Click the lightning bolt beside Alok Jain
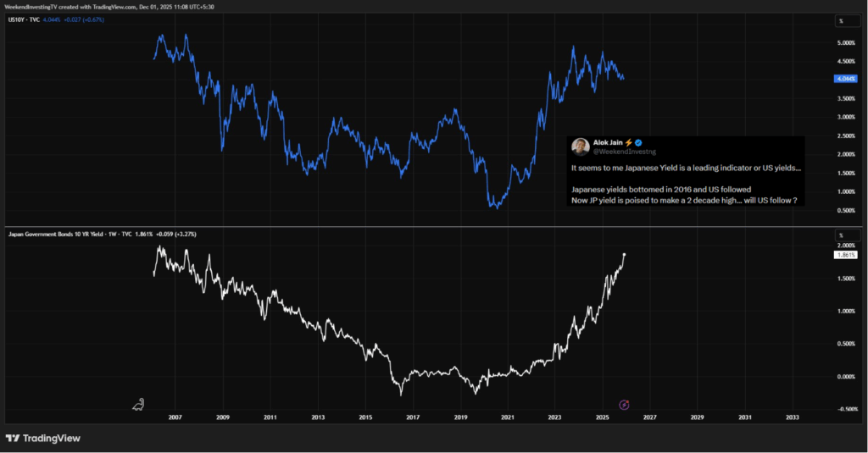The image size is (868, 453). pos(628,143)
